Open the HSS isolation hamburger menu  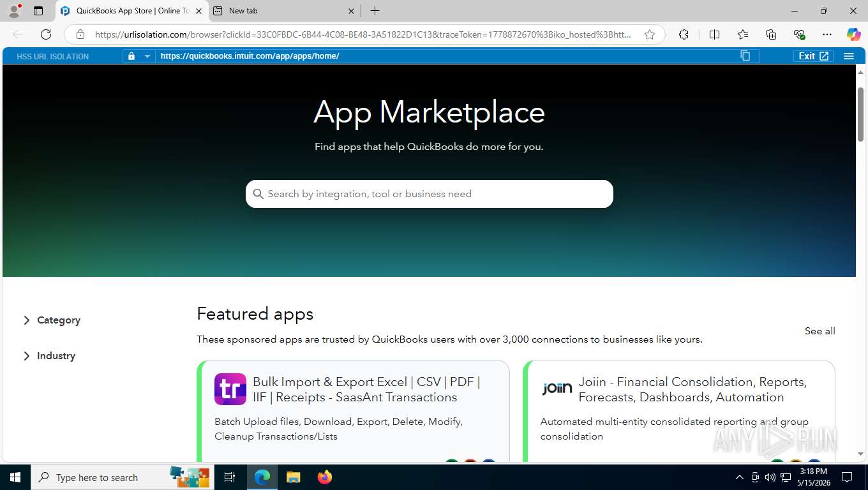pos(849,56)
